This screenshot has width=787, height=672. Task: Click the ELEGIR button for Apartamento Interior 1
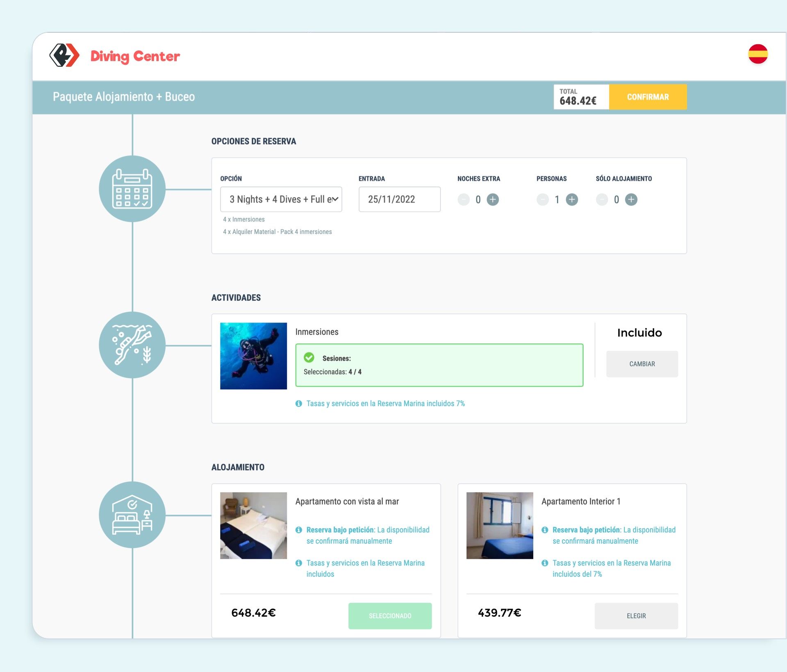click(x=636, y=615)
